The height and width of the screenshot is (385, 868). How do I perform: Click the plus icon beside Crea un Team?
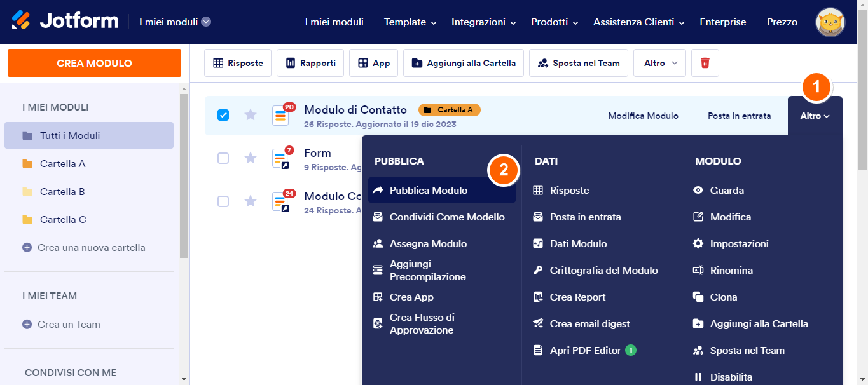pos(27,324)
